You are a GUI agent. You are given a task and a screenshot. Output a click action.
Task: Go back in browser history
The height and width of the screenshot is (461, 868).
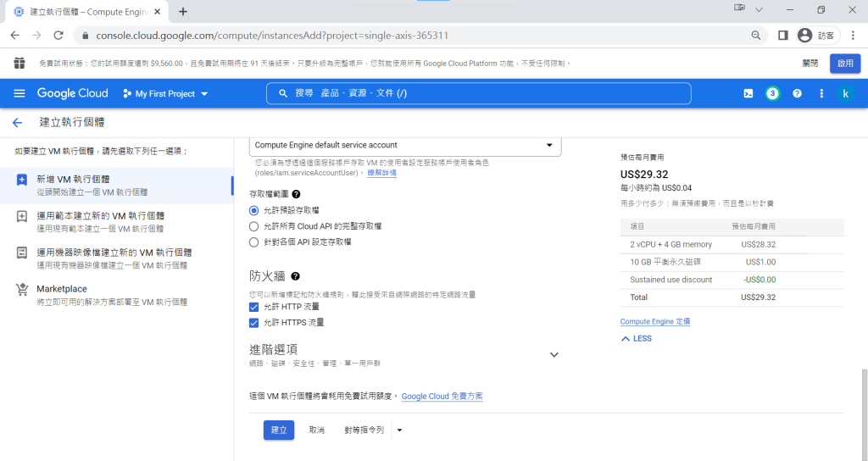[x=15, y=36]
